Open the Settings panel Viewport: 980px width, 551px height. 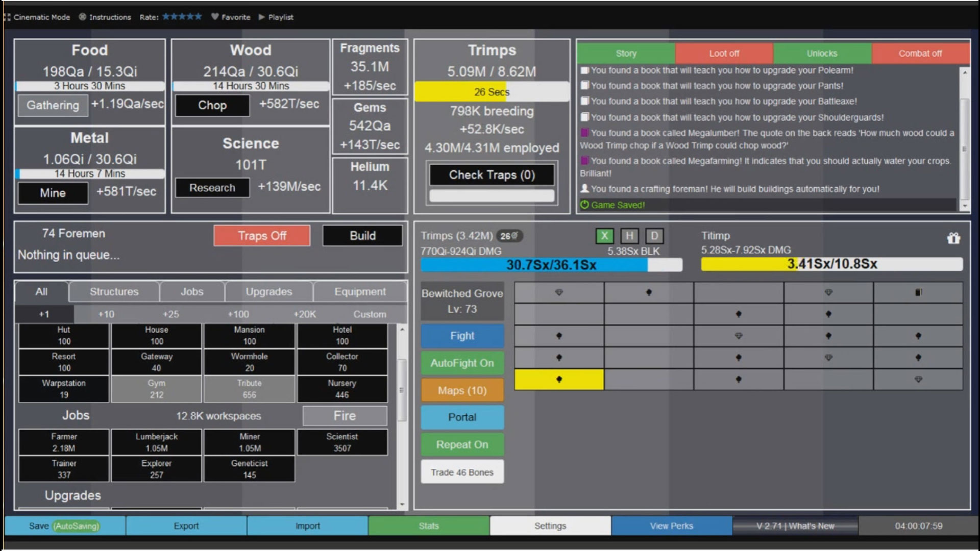[550, 525]
